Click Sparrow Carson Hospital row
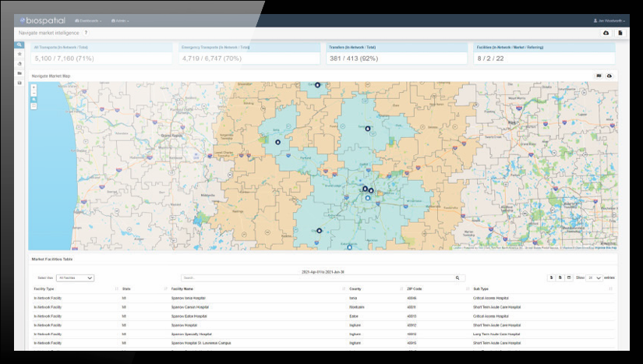The width and height of the screenshot is (643, 364). click(x=323, y=307)
